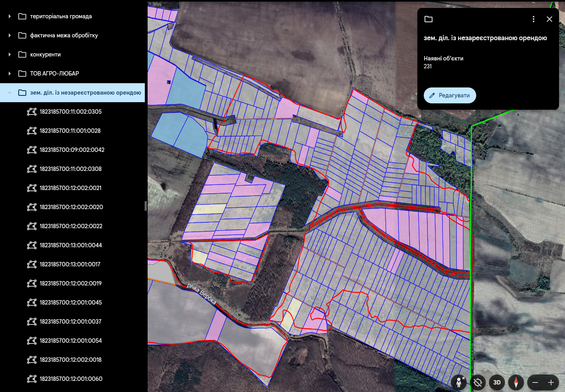The height and width of the screenshot is (392, 565).
Task: Click the folder icon in the info card
Action: (429, 19)
